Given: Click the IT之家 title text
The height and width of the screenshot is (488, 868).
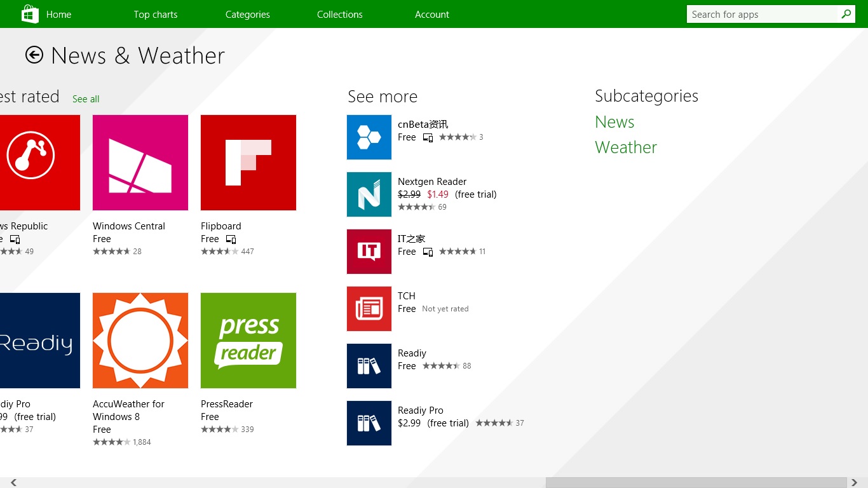Looking at the screenshot, I should pyautogui.click(x=412, y=239).
